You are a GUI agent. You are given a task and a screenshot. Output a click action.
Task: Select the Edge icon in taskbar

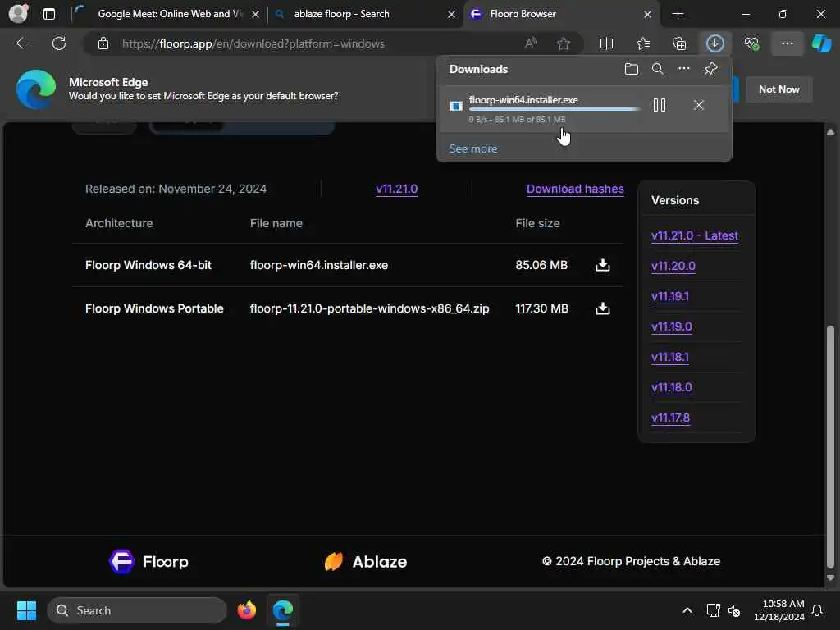click(282, 610)
